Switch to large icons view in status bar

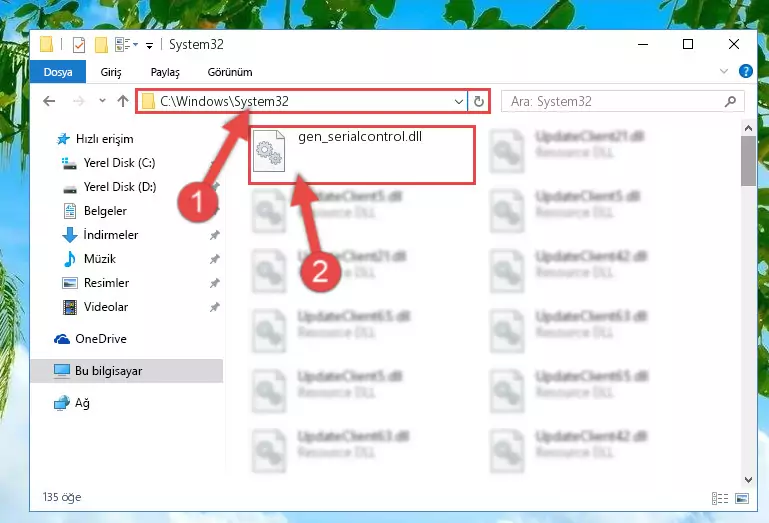(742, 499)
